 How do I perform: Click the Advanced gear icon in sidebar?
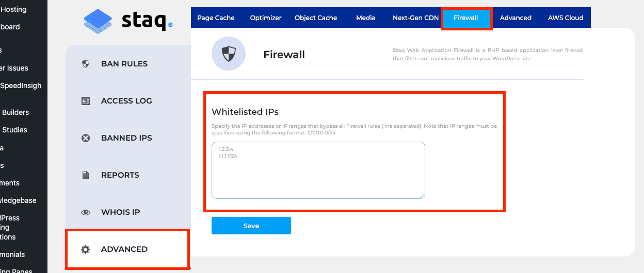pos(86,249)
